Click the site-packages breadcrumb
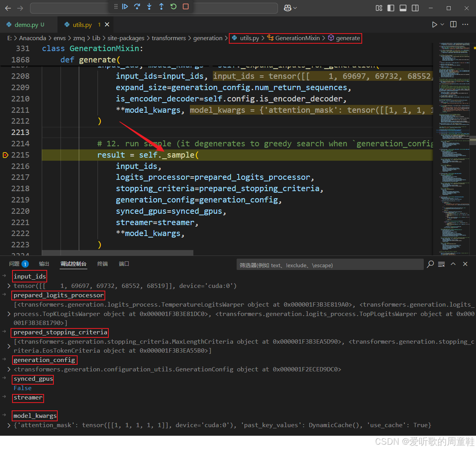476x449 pixels. [126, 38]
